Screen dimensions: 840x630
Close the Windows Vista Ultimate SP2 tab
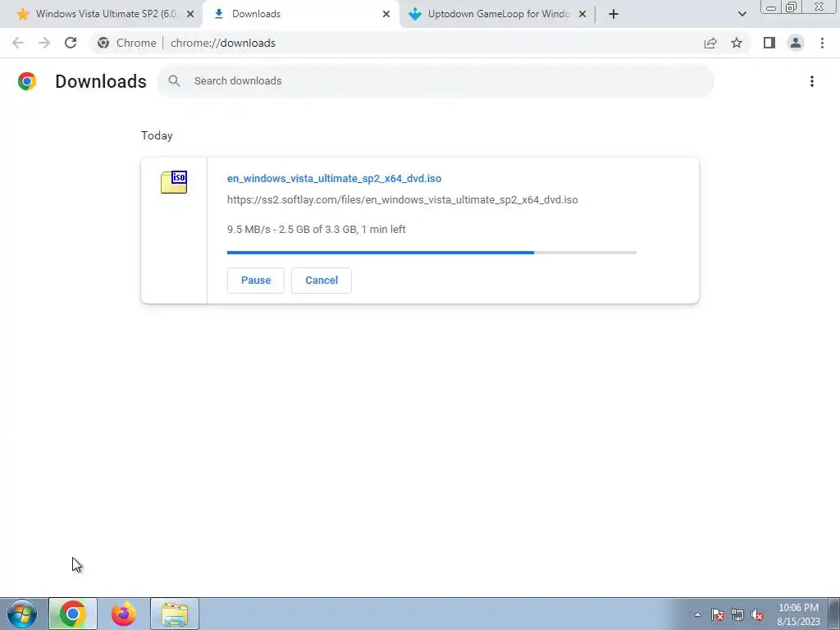[x=190, y=14]
